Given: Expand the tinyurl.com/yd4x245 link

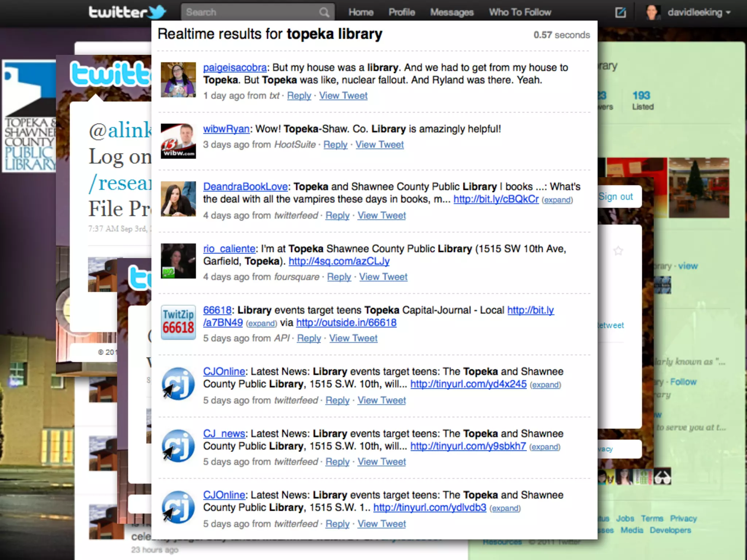Looking at the screenshot, I should [545, 385].
